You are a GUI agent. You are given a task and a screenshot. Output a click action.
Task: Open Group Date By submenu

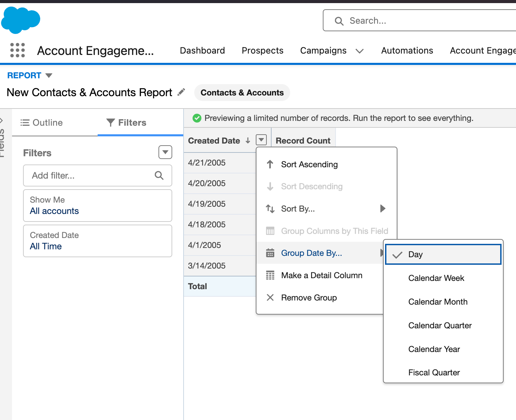(320, 253)
